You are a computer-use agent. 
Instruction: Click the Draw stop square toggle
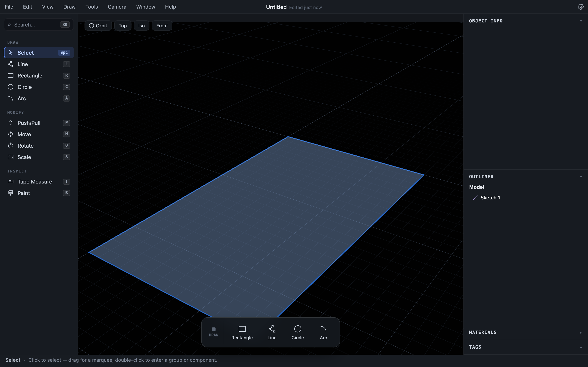coord(214,329)
